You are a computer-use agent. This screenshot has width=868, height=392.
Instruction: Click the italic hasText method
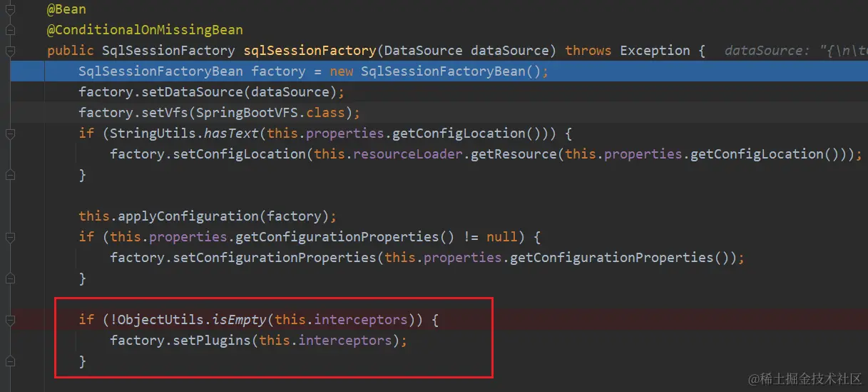233,134
